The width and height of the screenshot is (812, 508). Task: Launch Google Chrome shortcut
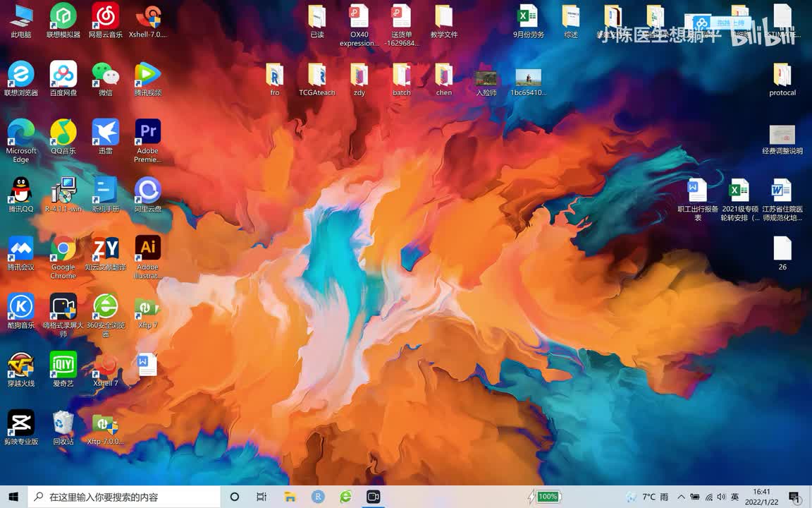[x=63, y=257]
